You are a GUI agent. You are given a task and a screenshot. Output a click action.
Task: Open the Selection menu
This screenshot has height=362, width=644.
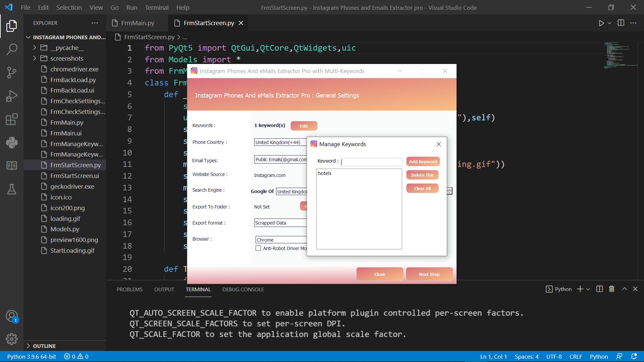point(69,7)
